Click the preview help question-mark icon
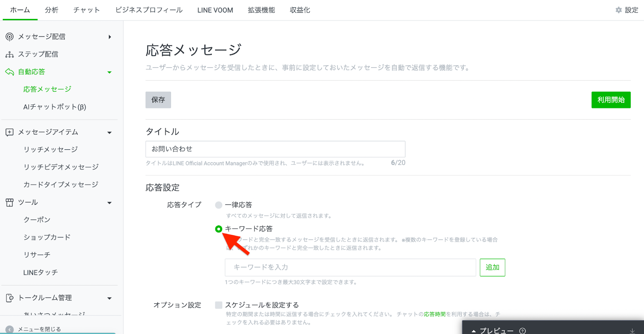This screenshot has width=644, height=334. pos(522,331)
